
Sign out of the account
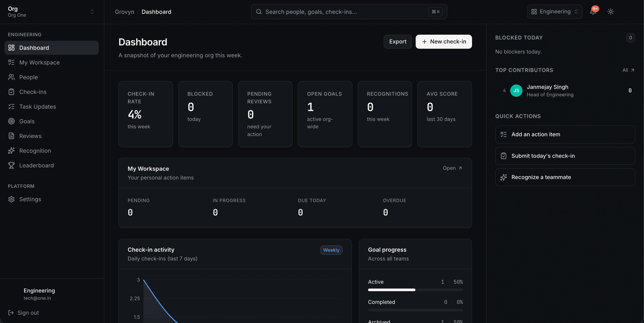pos(23,313)
